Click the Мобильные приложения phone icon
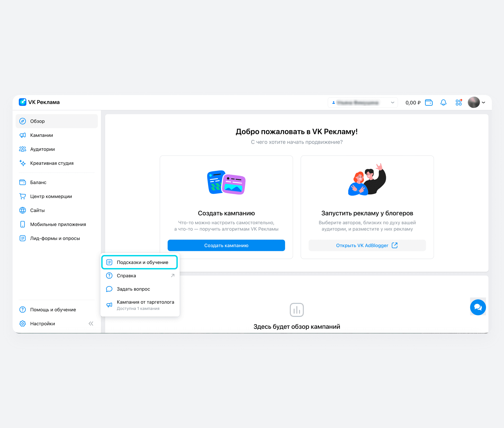 click(x=22, y=224)
